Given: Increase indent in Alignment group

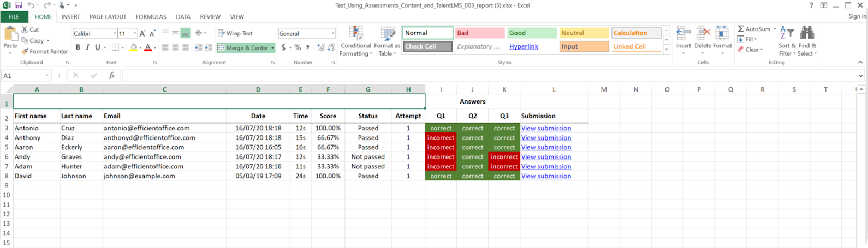Looking at the screenshot, I should coord(208,47).
